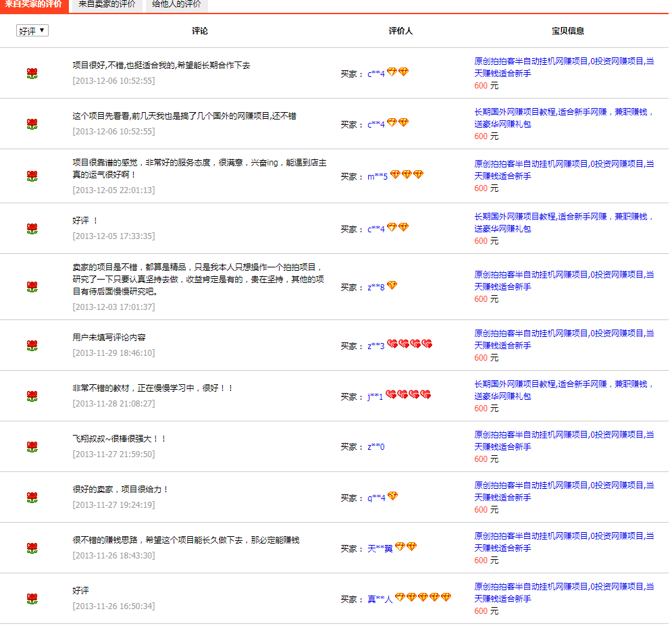Click the diamond rating icons for buyer m**5

pyautogui.click(x=407, y=175)
